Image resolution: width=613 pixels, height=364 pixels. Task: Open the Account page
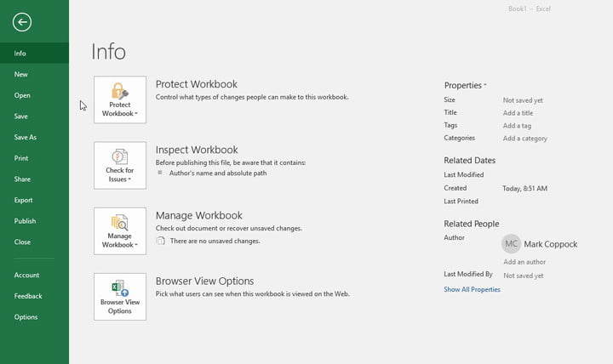[x=26, y=275]
